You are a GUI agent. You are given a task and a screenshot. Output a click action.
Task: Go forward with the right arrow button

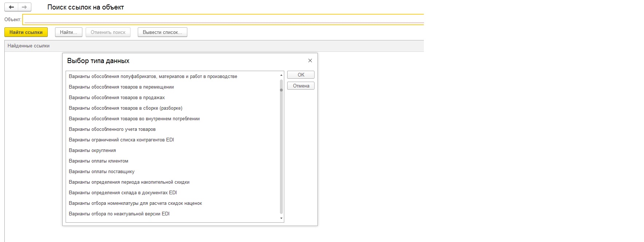pos(24,7)
